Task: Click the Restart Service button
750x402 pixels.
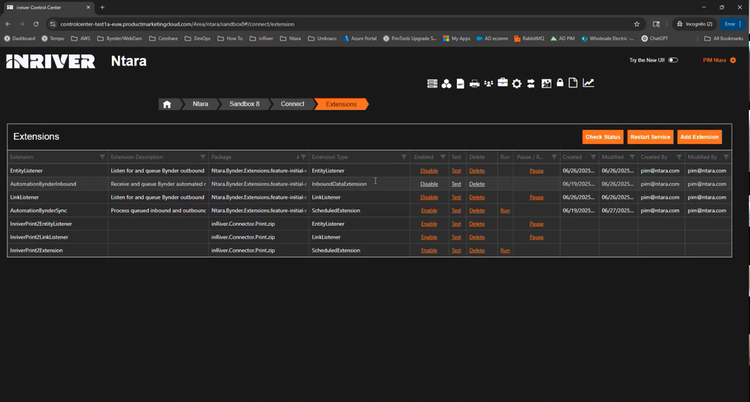Action: pyautogui.click(x=650, y=137)
